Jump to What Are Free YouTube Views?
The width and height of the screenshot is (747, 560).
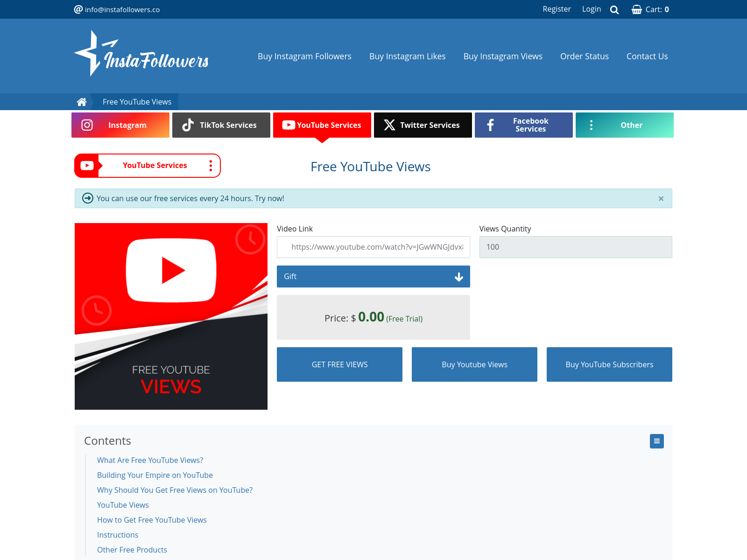point(150,460)
